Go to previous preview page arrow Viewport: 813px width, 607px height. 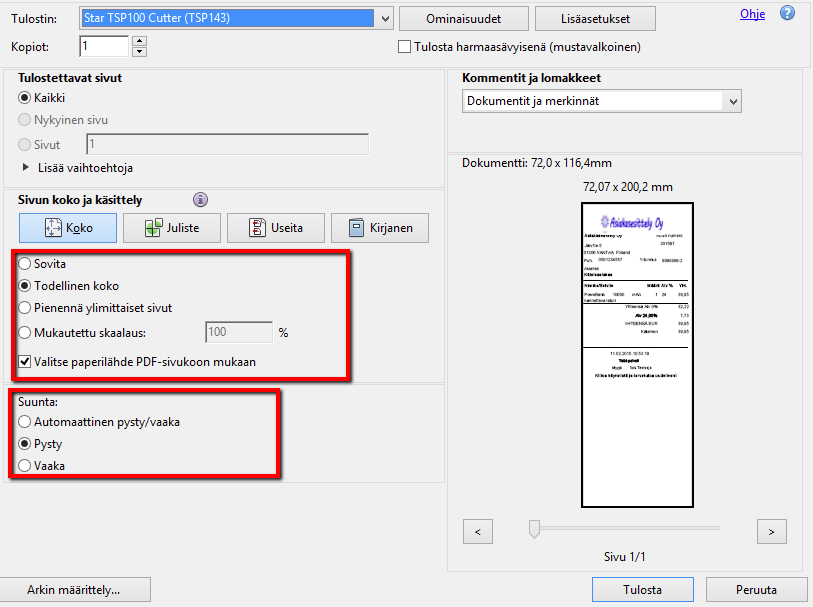coord(478,529)
